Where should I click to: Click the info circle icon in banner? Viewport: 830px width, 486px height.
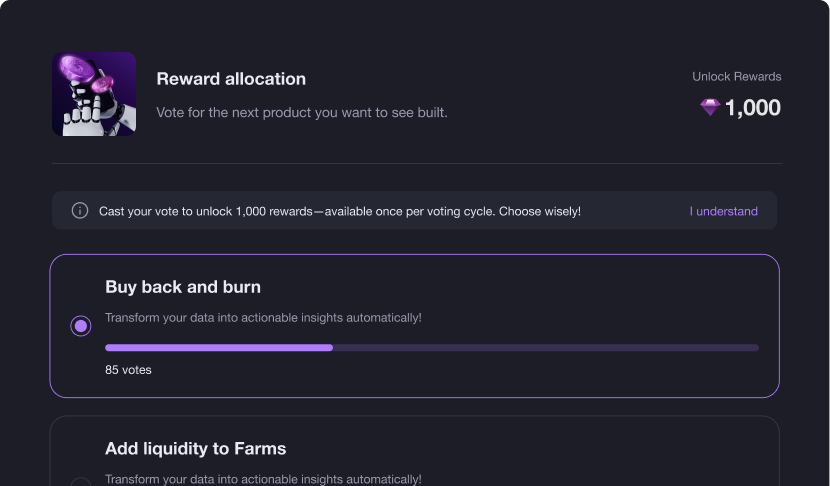(80, 211)
